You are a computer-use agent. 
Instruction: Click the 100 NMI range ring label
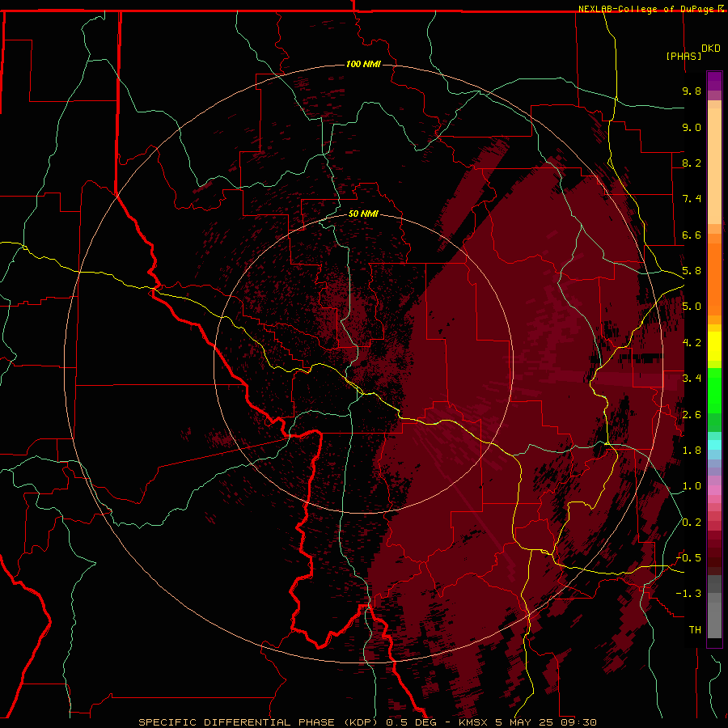coord(363,64)
